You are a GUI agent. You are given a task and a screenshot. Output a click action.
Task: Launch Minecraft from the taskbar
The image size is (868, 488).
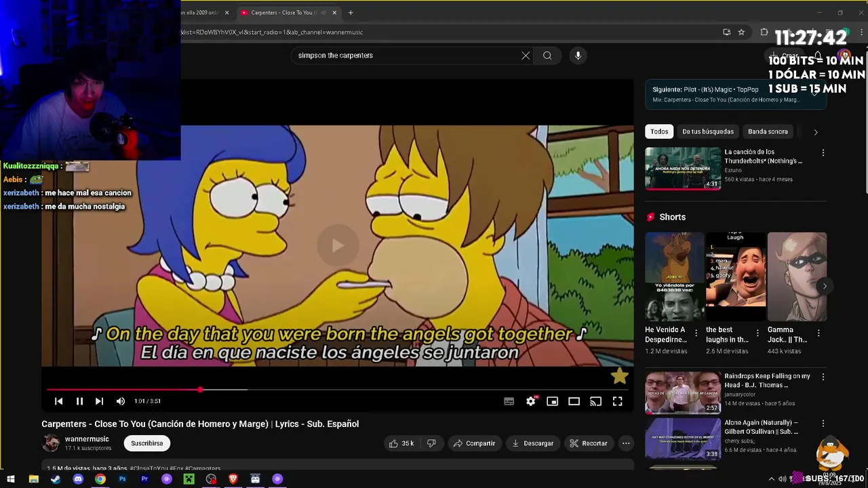[x=189, y=479]
